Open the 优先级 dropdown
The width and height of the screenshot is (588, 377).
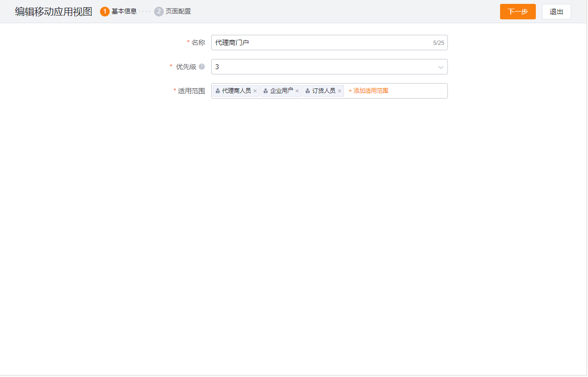click(329, 67)
